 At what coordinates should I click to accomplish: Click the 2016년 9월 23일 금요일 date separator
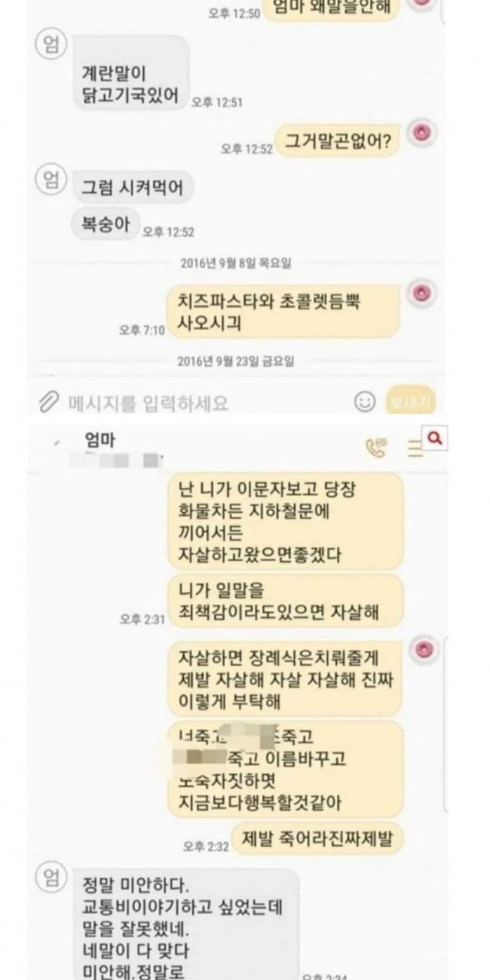[236, 360]
